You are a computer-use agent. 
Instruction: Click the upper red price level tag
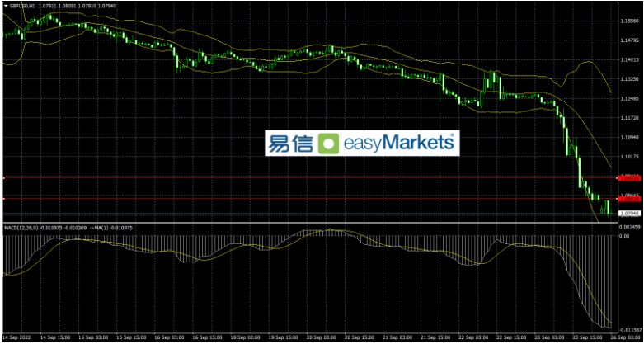(630, 178)
